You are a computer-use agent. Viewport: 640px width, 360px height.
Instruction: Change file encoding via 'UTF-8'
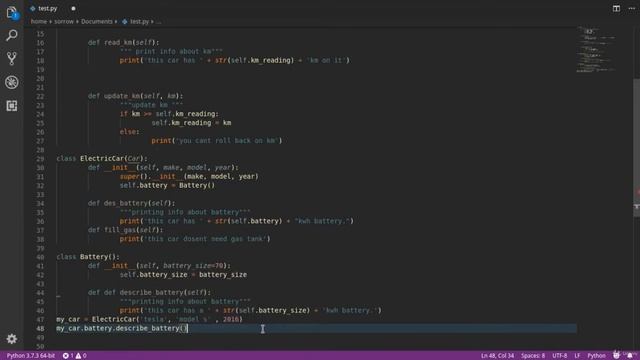click(x=560, y=356)
